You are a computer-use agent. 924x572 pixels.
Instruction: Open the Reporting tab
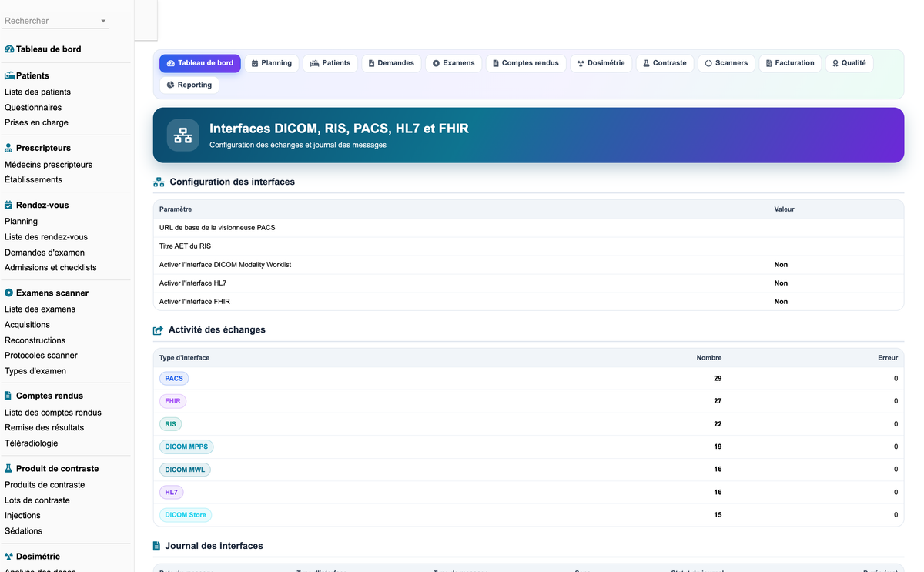[189, 85]
